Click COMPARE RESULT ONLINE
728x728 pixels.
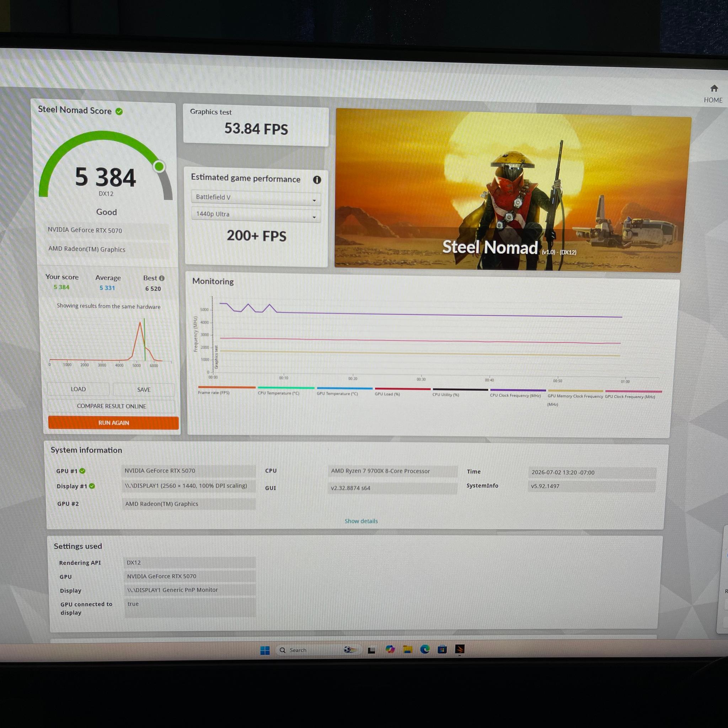[112, 406]
